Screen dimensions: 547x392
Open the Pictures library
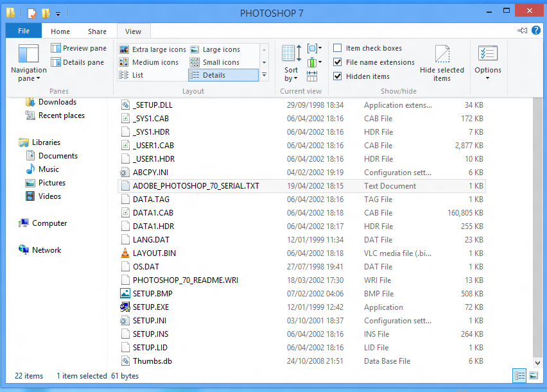(x=46, y=183)
